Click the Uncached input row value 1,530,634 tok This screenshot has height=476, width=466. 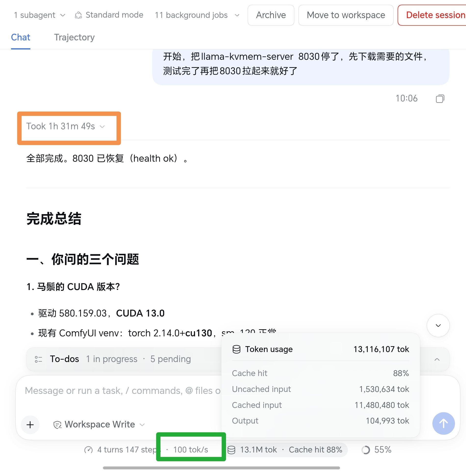tap(384, 389)
